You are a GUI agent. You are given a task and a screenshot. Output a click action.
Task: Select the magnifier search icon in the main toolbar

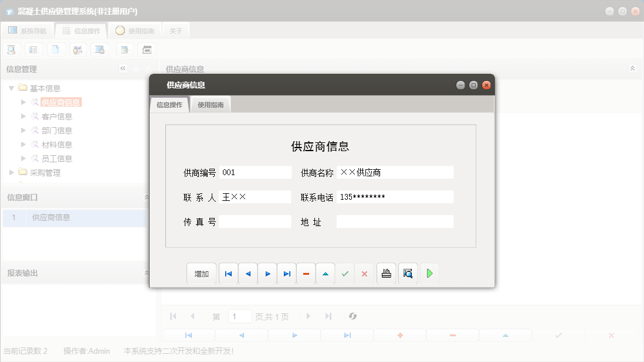[11, 49]
